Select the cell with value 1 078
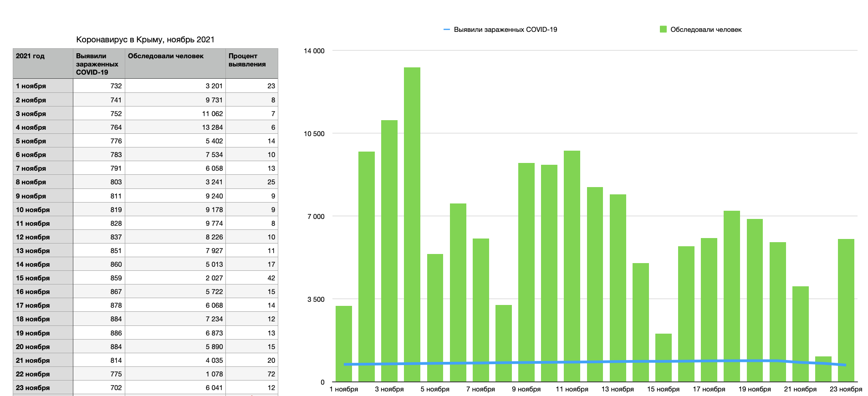868x396 pixels. pos(175,374)
